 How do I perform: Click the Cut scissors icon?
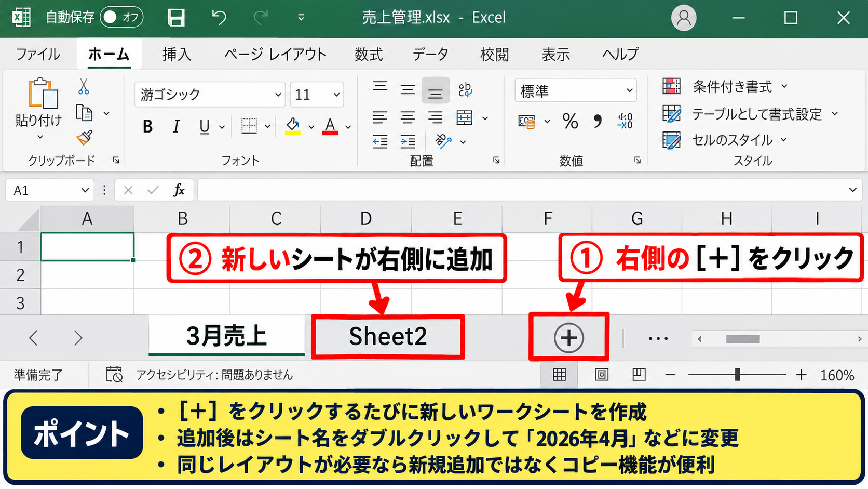coord(84,86)
